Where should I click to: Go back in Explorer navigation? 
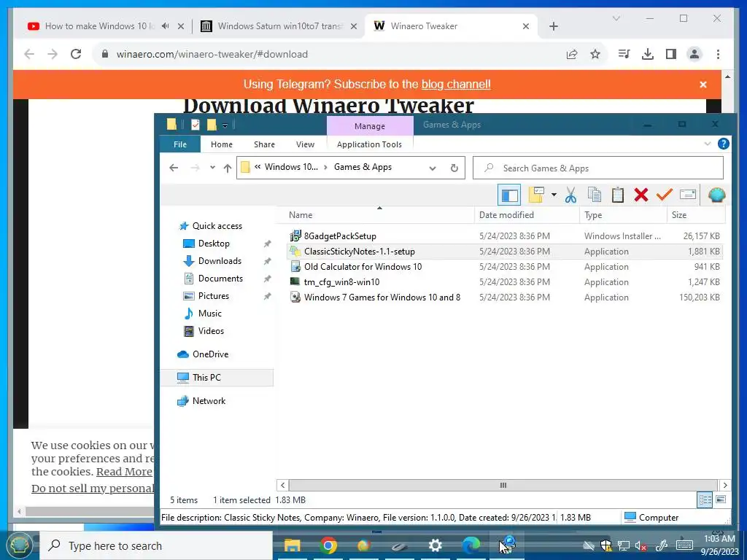(x=174, y=168)
